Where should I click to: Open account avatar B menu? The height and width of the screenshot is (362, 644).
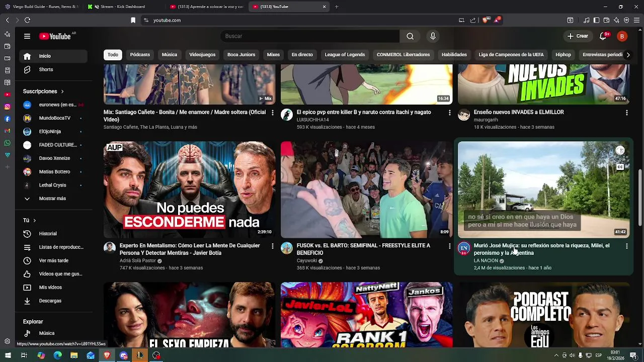point(622,36)
